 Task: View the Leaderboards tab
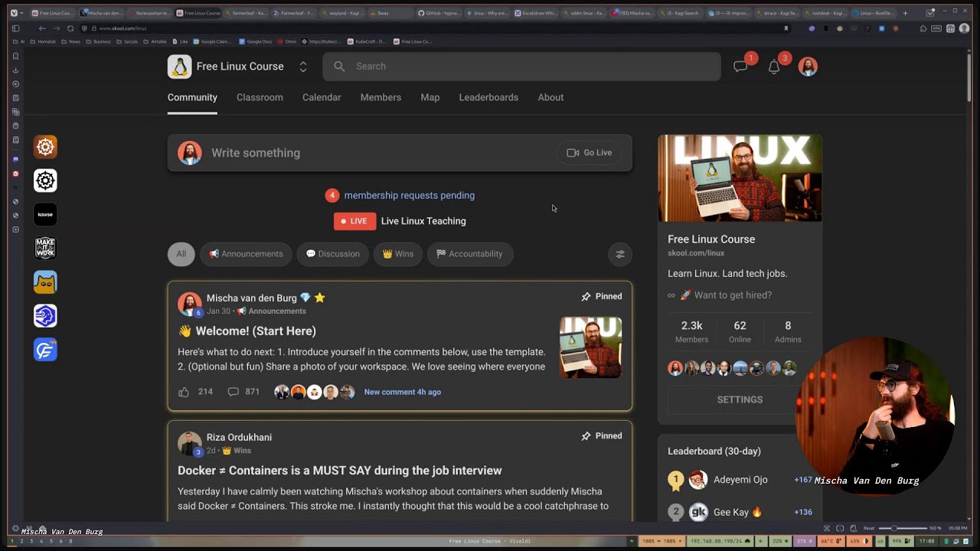(488, 97)
